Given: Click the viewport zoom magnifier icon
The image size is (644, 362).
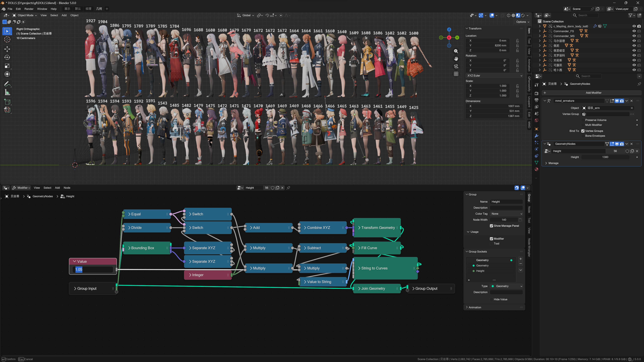Looking at the screenshot, I should [x=456, y=51].
